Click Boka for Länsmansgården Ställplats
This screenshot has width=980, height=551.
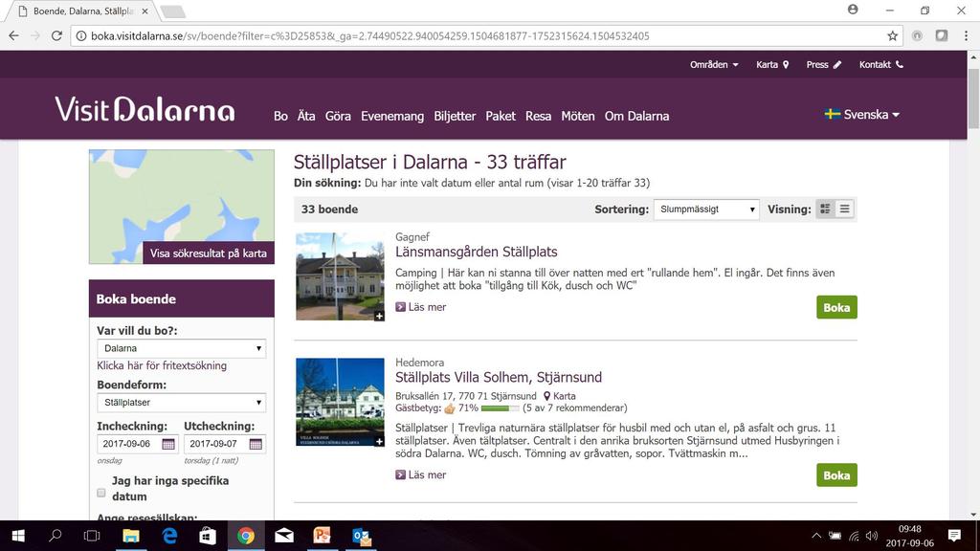coord(836,307)
